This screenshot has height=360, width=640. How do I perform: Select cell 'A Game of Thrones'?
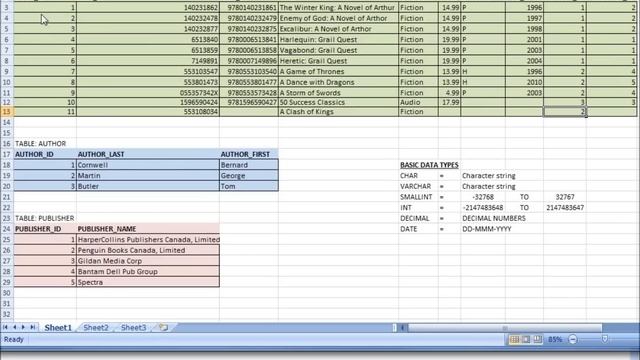[x=338, y=71]
